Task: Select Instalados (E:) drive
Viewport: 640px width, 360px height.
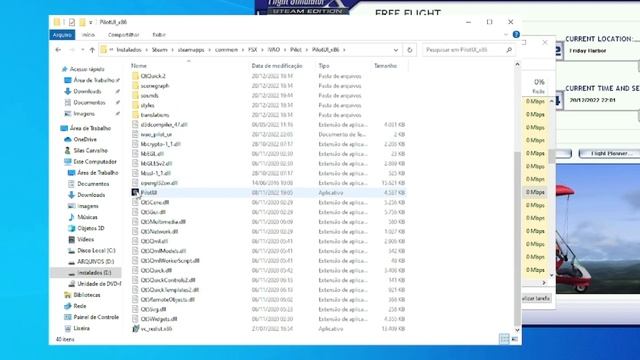Action: tap(94, 273)
